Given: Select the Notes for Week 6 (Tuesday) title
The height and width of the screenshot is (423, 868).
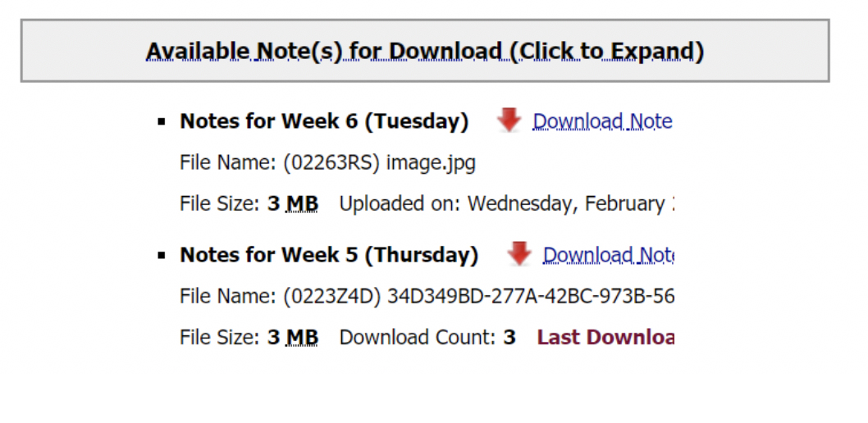Looking at the screenshot, I should (324, 121).
